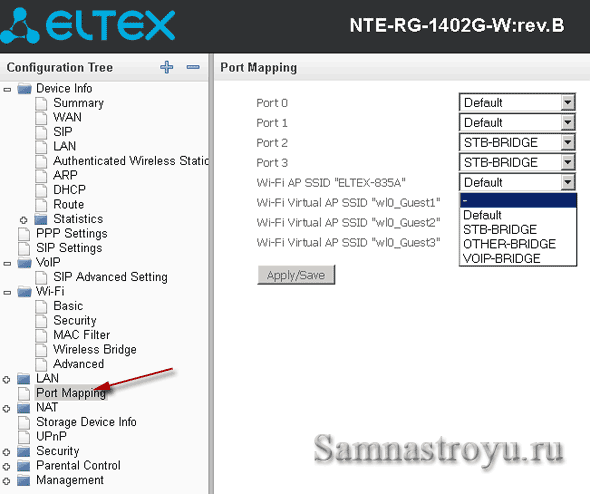Click the Statistics folder icon
Screen dimensions: 590x494
point(41,219)
